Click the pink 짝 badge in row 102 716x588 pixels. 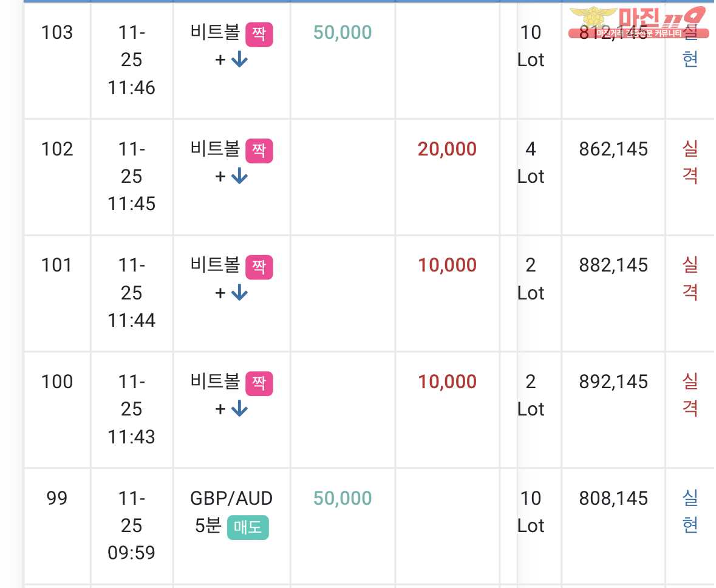tap(259, 151)
